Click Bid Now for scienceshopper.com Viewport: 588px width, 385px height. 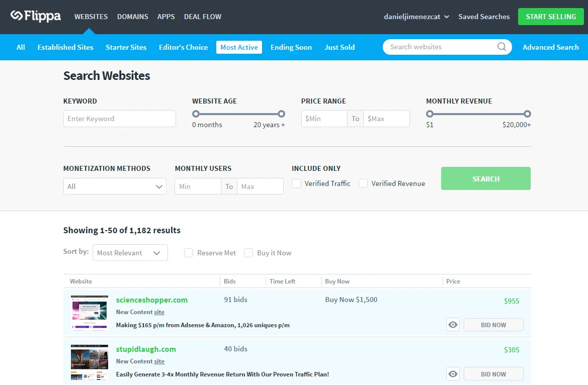pos(493,325)
